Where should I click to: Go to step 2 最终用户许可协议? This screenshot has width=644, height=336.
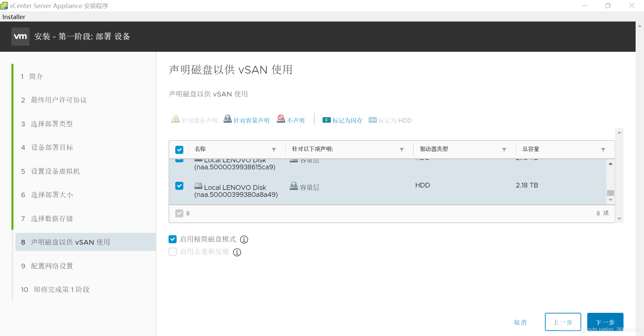point(54,100)
